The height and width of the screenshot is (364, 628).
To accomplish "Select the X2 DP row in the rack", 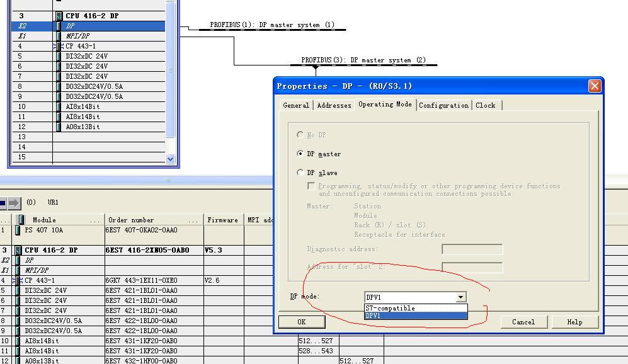I will (x=89, y=26).
